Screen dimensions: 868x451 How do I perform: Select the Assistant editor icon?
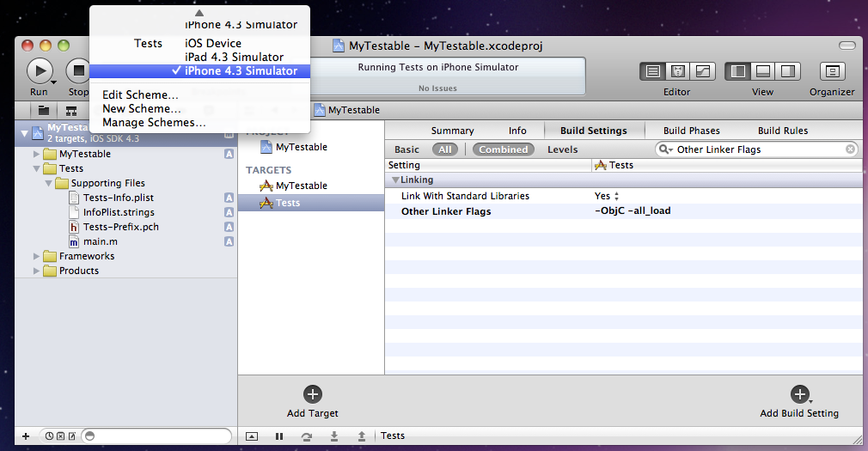click(x=678, y=71)
